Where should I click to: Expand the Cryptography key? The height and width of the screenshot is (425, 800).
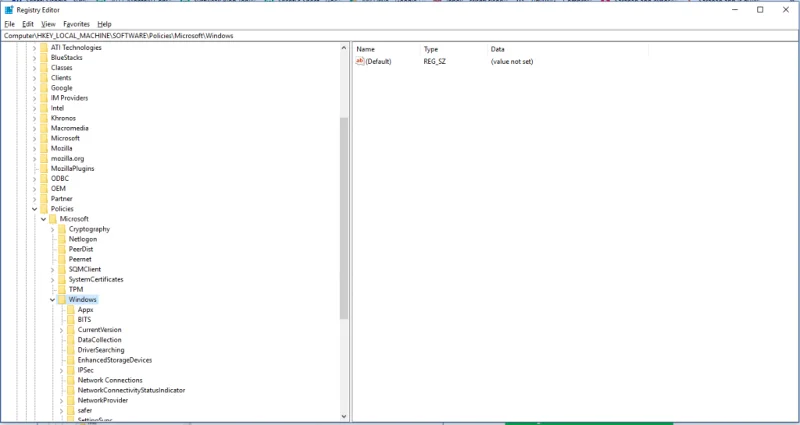coord(53,229)
